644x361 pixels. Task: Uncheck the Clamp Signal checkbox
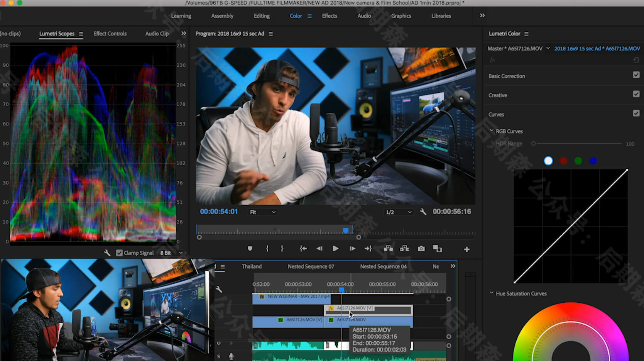coord(119,253)
